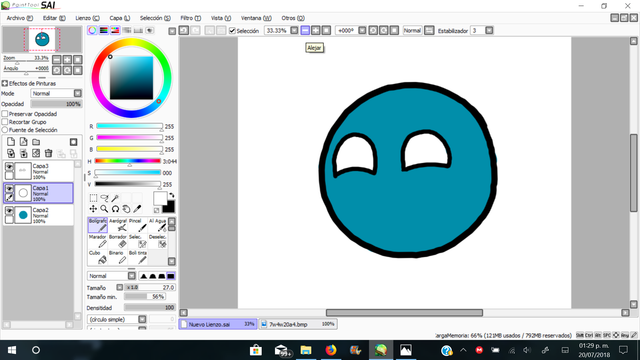Select the eyedropper color picker tool
Viewport: 640px width, 360px height.
coord(138,209)
